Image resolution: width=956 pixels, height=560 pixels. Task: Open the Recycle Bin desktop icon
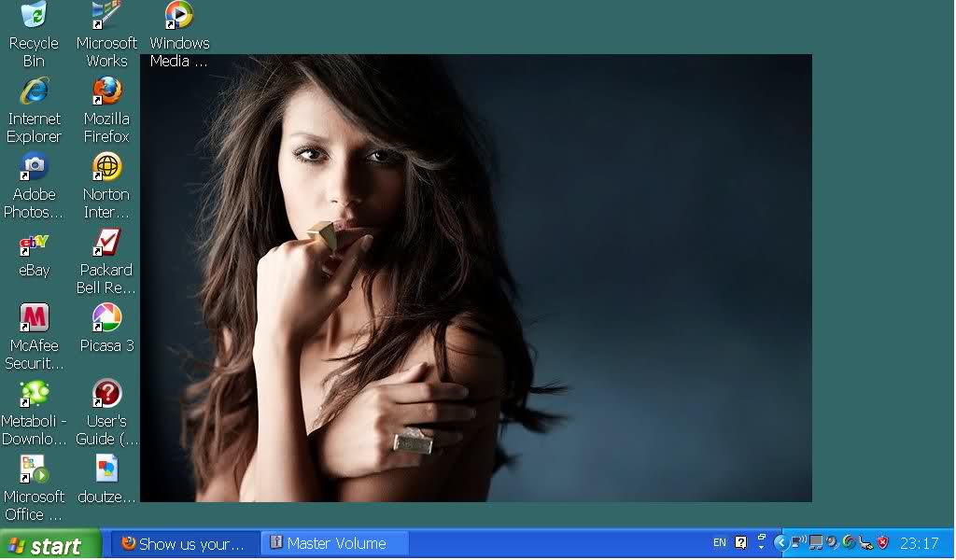click(34, 16)
